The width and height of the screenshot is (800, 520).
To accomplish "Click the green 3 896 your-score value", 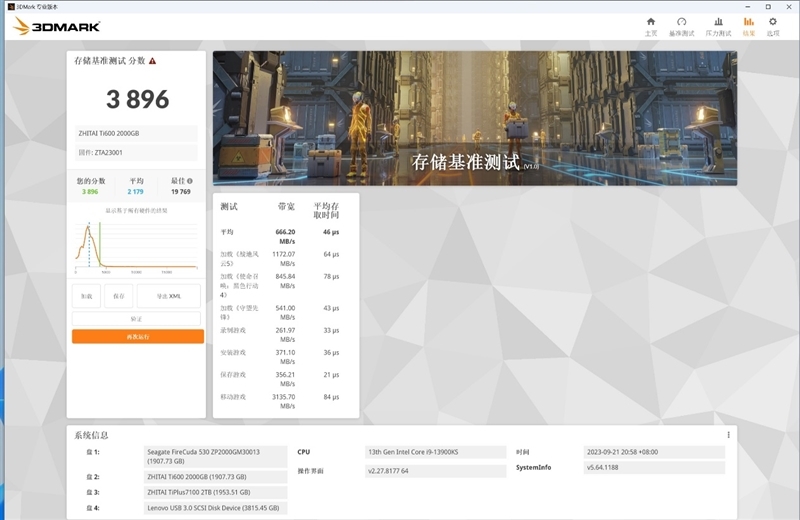I will point(90,192).
